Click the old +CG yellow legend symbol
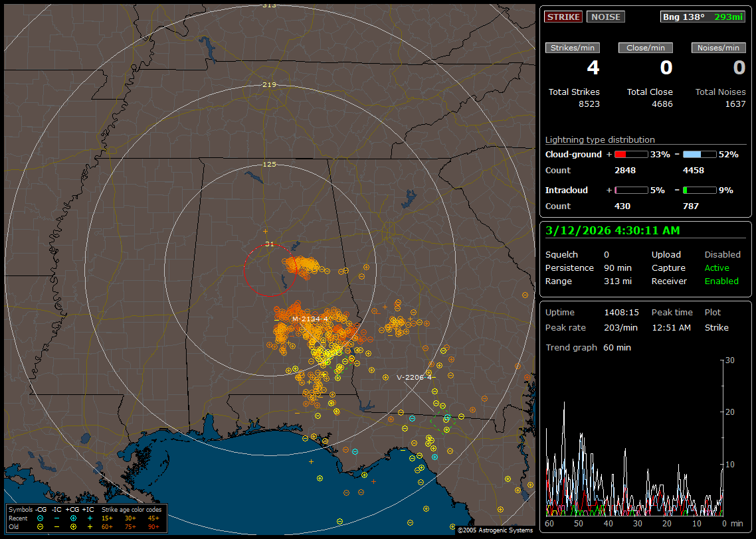 [73, 526]
